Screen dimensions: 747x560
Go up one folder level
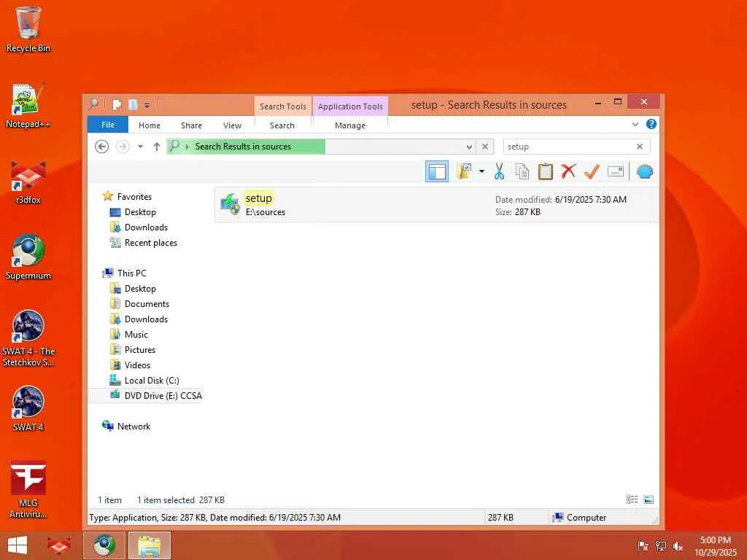(157, 147)
